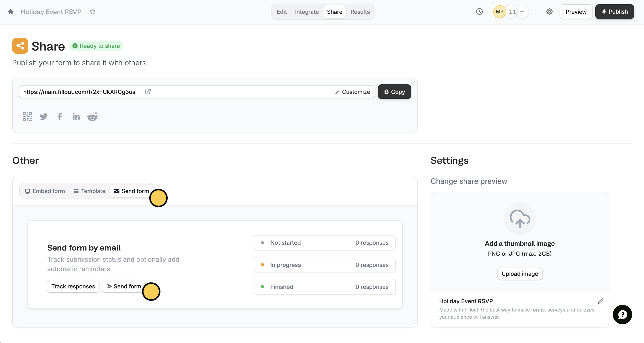Share form on Facebook

(60, 116)
